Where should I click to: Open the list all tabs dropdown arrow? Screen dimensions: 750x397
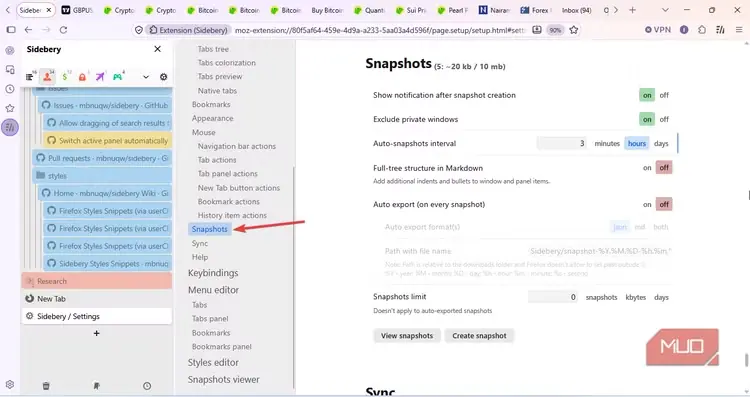click(665, 10)
